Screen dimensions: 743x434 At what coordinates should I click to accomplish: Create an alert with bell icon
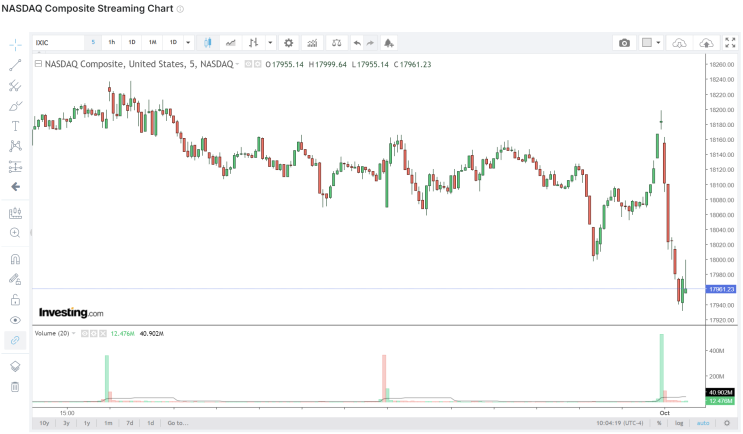389,43
